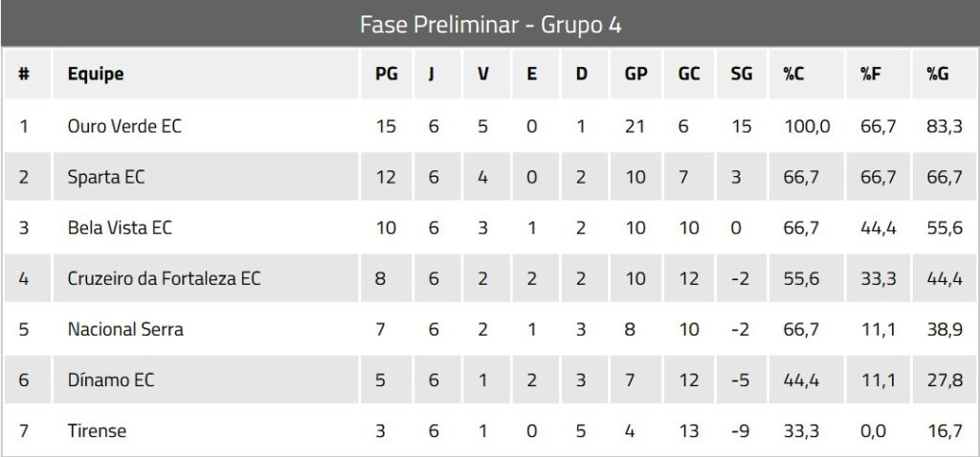Click the GP goals-for column header
Screen dimensions: 980x457
(635, 74)
